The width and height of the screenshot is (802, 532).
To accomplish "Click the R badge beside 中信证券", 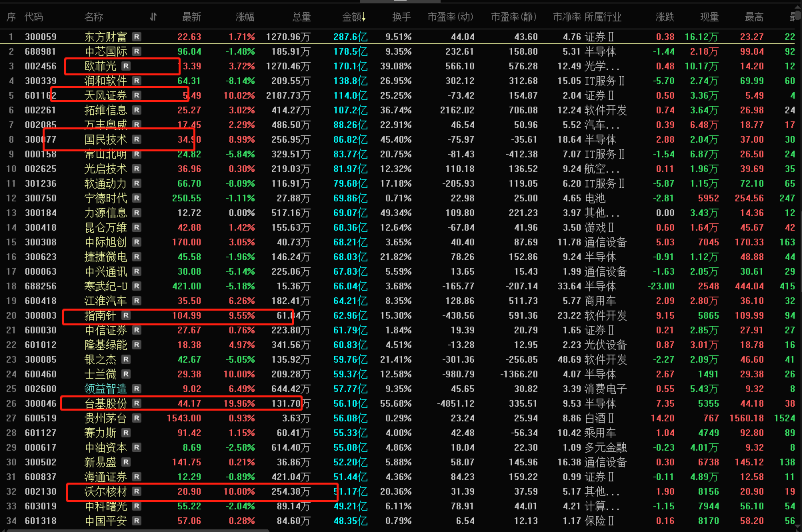I will [137, 330].
